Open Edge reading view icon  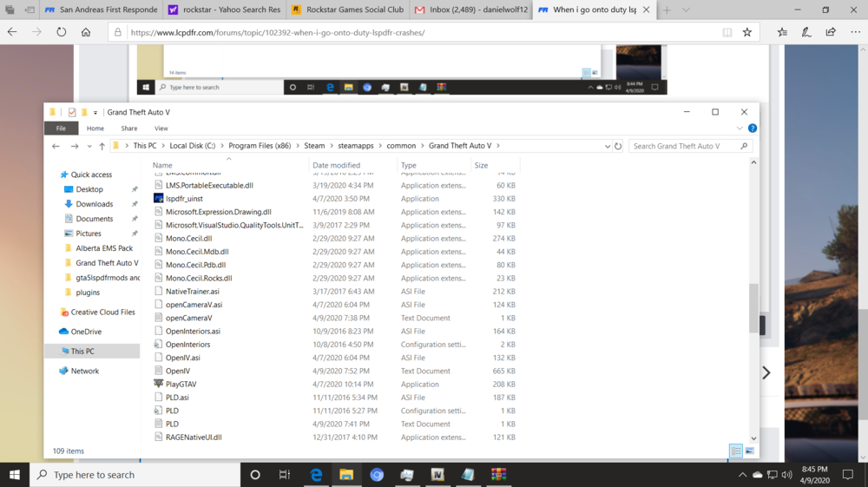[727, 32]
